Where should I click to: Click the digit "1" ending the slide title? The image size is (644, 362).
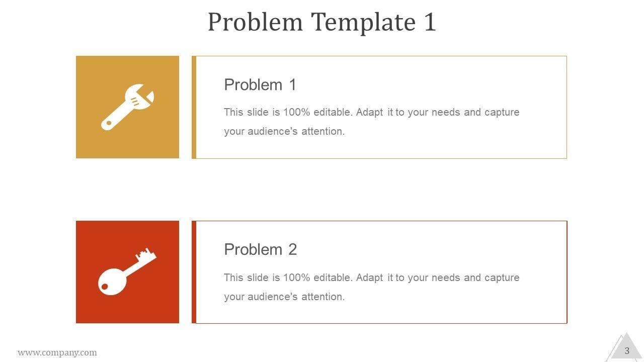[x=429, y=22]
